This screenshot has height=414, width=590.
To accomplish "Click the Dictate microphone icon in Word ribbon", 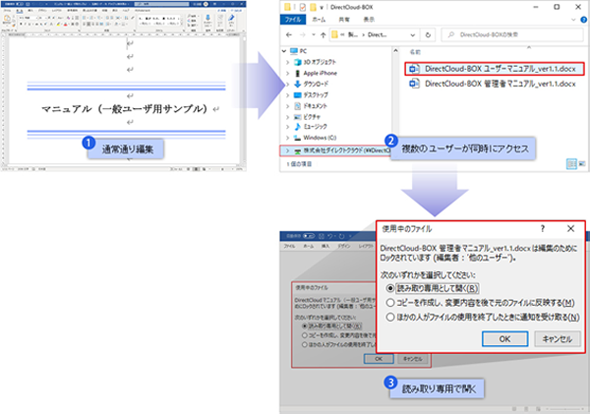I will click(x=208, y=18).
